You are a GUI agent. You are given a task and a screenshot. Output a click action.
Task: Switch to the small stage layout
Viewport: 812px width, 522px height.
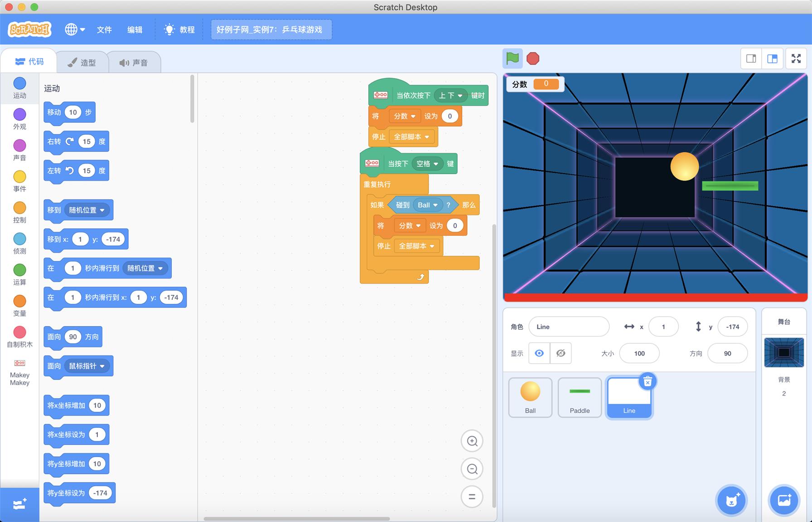click(x=751, y=59)
